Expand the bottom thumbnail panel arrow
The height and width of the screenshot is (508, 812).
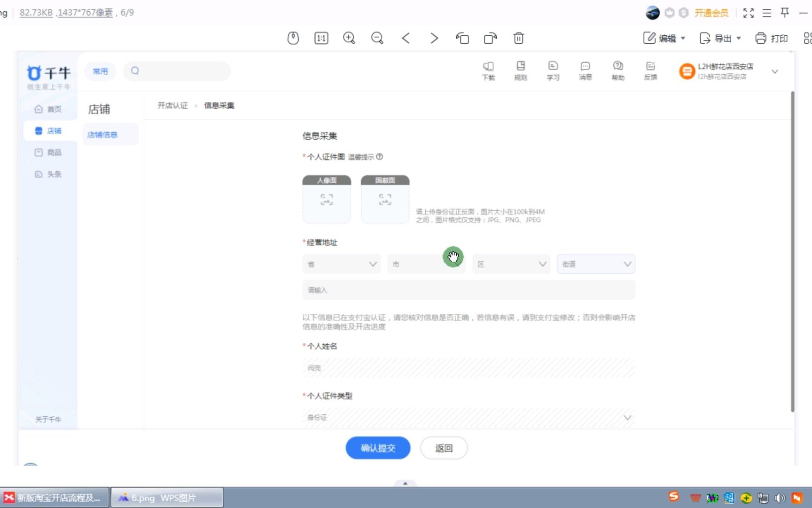coord(405,483)
